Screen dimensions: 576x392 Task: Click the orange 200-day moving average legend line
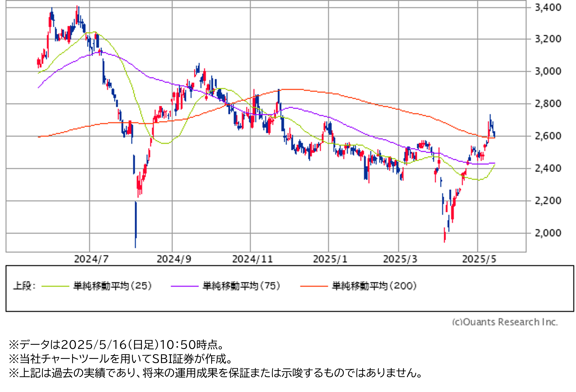(314, 286)
